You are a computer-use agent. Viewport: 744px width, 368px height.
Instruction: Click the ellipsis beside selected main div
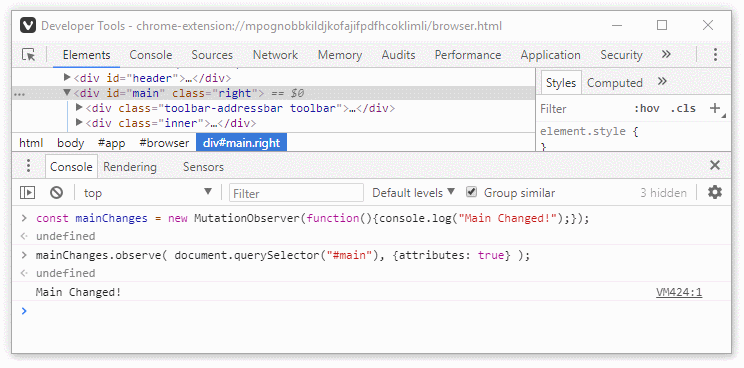[19, 95]
